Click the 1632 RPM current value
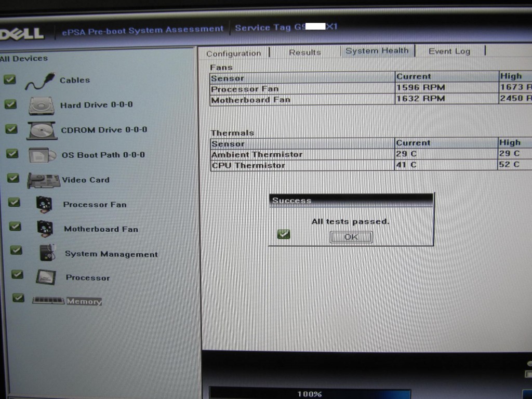Viewport: 532px width, 399px height. point(420,99)
